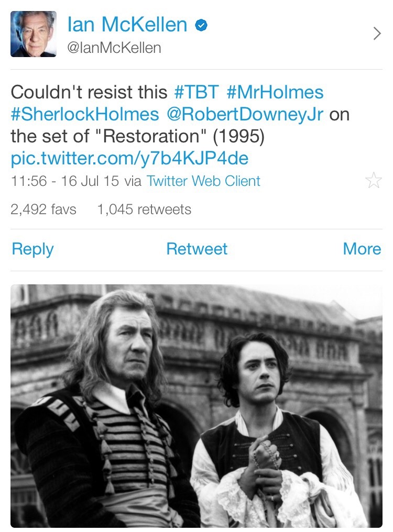Open the More options menu

coord(362,249)
